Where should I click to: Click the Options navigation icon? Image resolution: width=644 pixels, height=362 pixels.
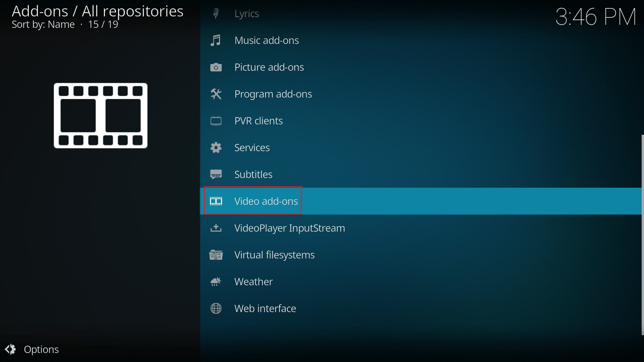pos(11,349)
